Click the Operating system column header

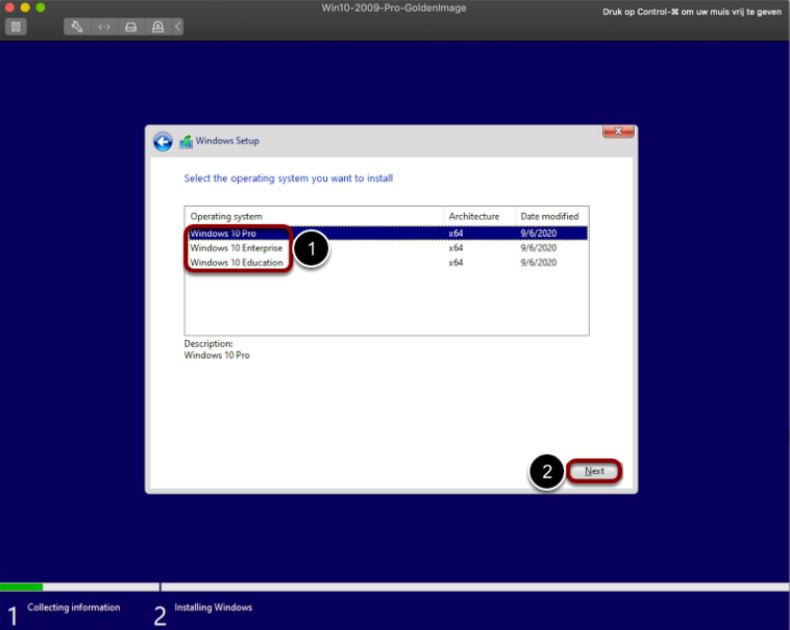(226, 216)
